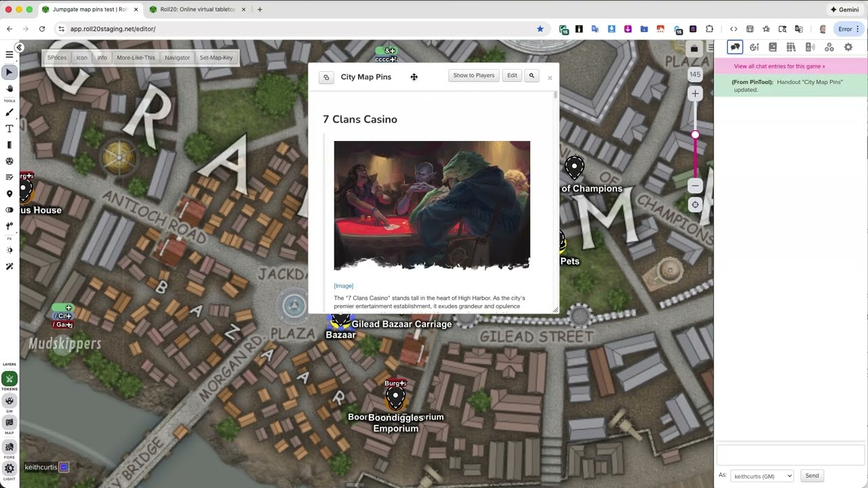Viewport: 868px width, 488px height.
Task: Open the hamburger menu at top left
Action: [9, 54]
